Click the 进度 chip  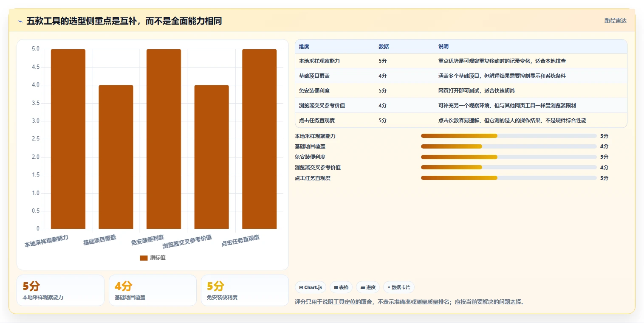pyautogui.click(x=368, y=287)
